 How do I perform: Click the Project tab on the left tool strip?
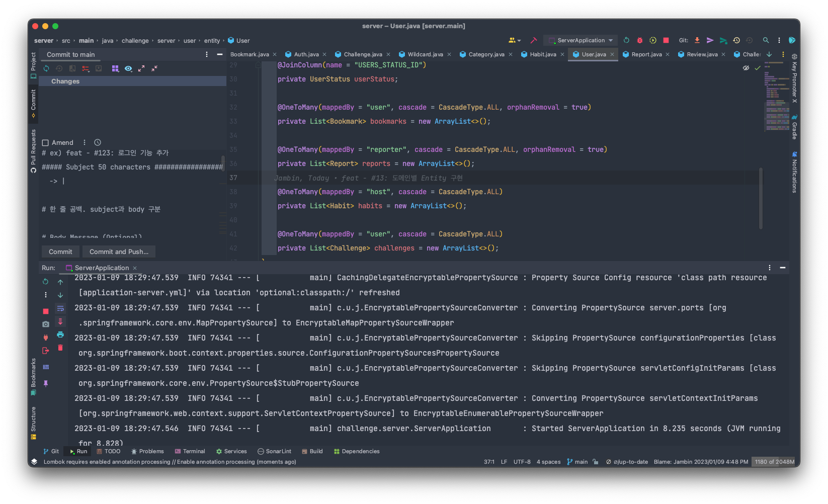(x=33, y=65)
